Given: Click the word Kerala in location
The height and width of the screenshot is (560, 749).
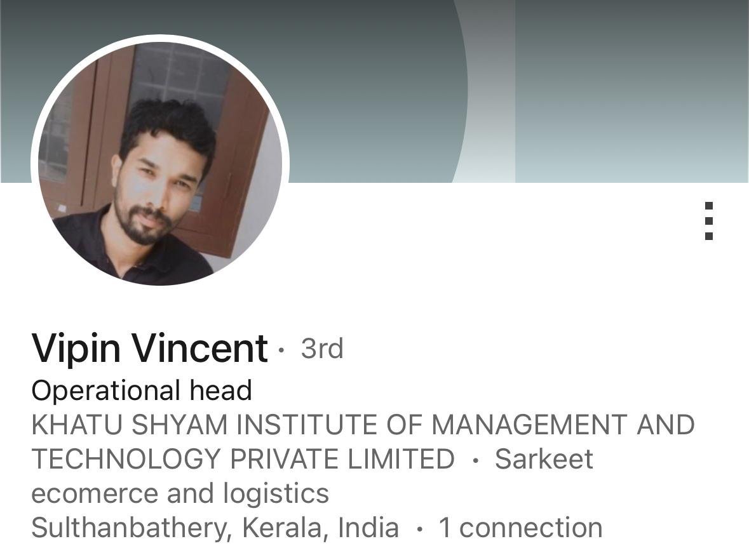Looking at the screenshot, I should (x=285, y=528).
